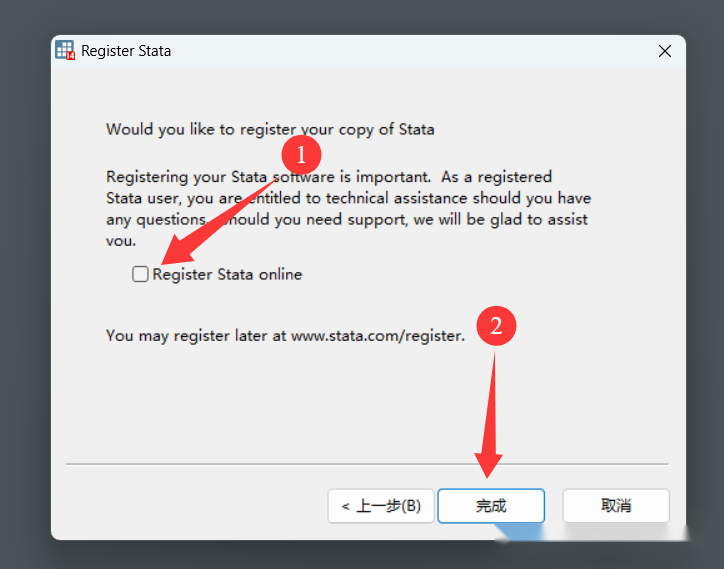Click the 'Register Stata online' label text
Viewport: 724px width, 569px height.
tap(227, 274)
